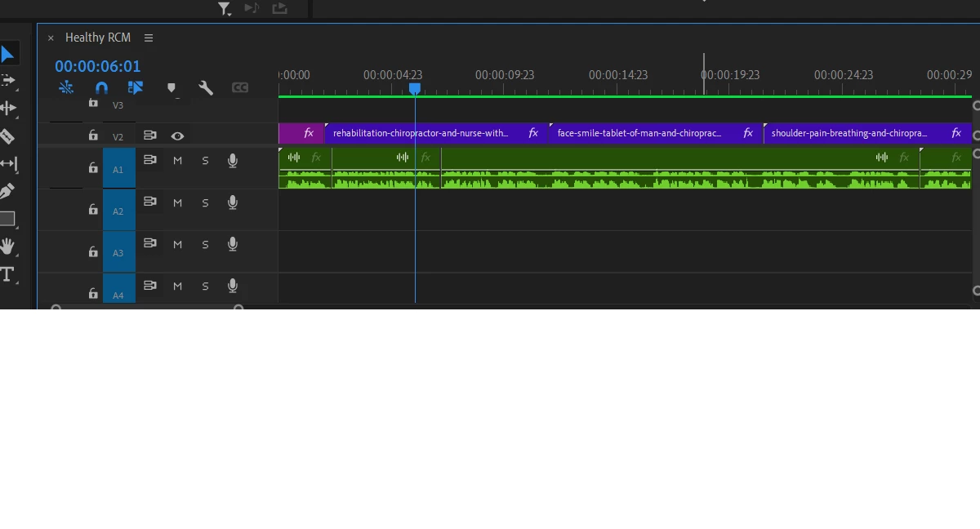The image size is (980, 529).
Task: Select the rehabilitation-chiropractor-and-nurse clip
Action: click(437, 133)
